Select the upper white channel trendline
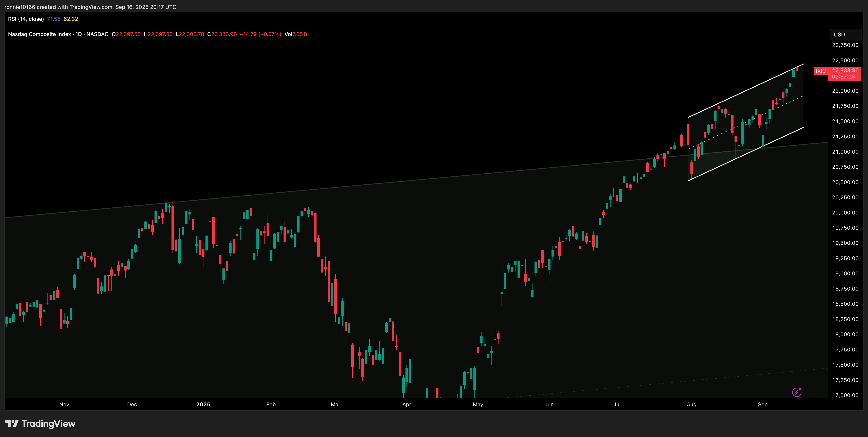Image resolution: width=868 pixels, height=437 pixels. coord(746,90)
